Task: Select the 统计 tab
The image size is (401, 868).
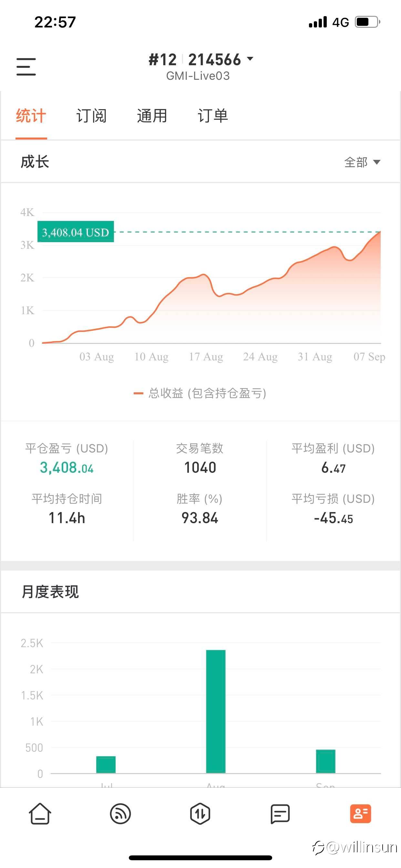Action: point(31,116)
